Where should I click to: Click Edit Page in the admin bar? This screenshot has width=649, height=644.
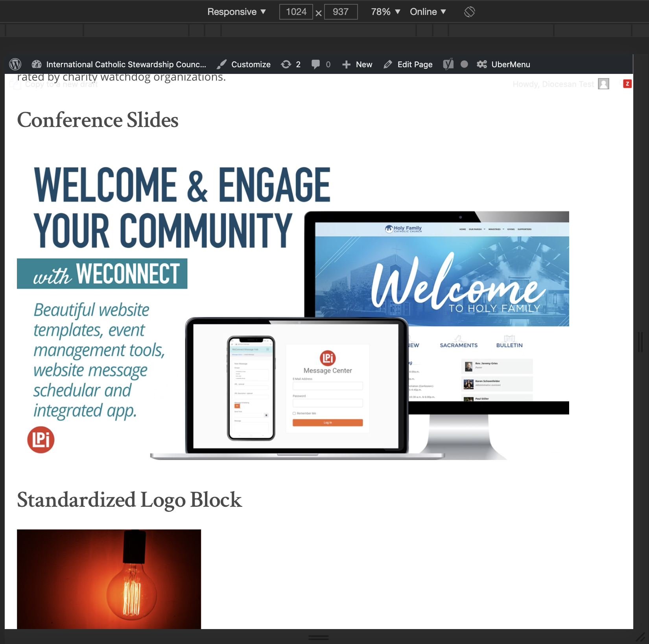tap(408, 64)
